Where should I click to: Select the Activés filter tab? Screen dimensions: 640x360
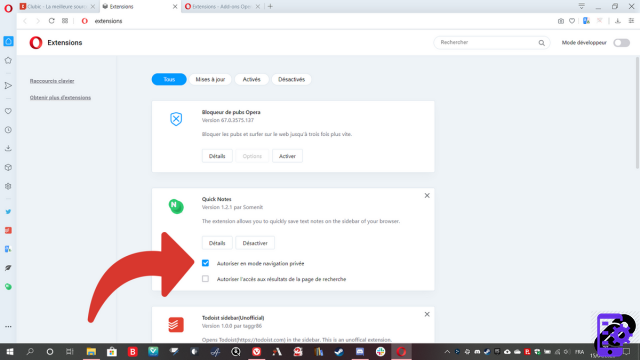251,79
